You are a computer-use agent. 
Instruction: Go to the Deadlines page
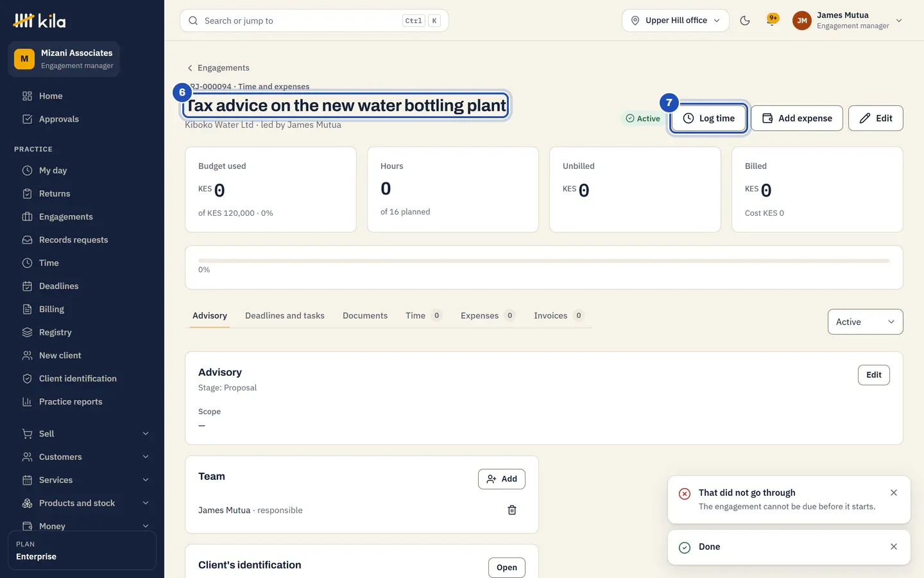click(x=82, y=286)
